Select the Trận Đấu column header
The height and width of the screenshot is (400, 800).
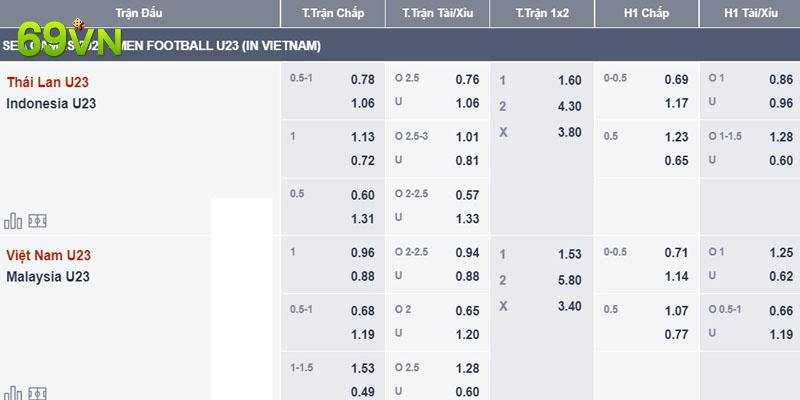click(x=139, y=13)
